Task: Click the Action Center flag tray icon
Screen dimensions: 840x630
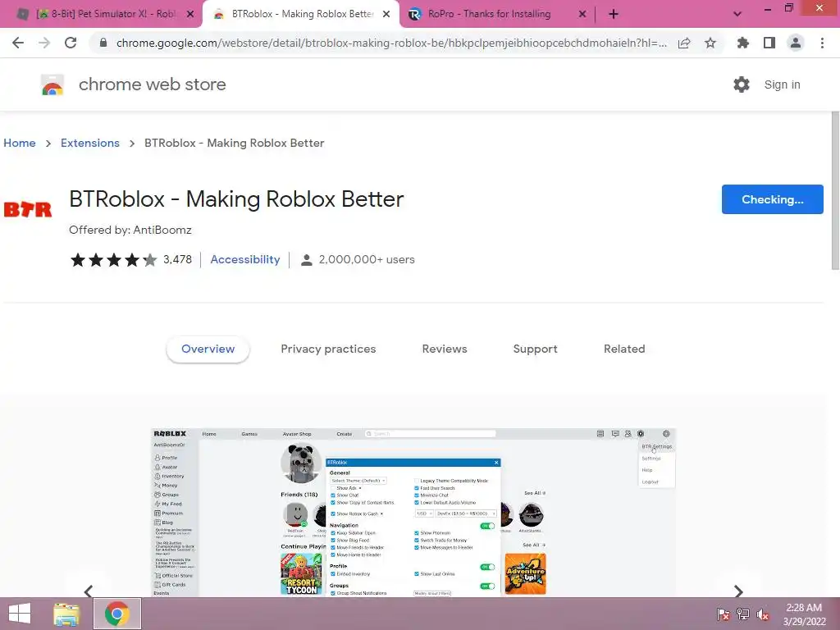Action: 723,614
